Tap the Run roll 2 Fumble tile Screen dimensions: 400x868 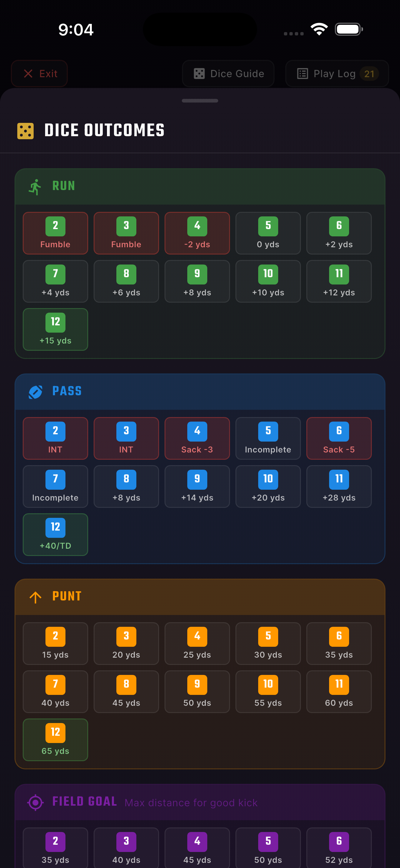[55, 233]
